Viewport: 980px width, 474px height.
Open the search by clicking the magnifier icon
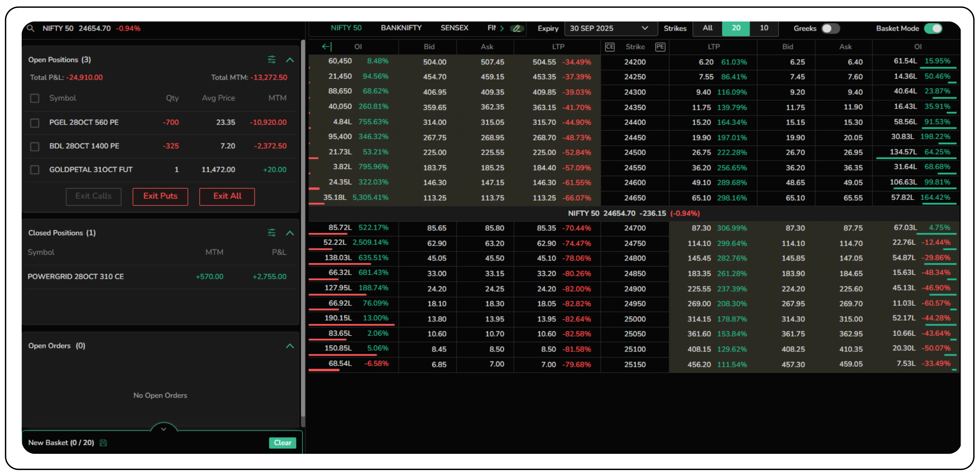tap(31, 28)
